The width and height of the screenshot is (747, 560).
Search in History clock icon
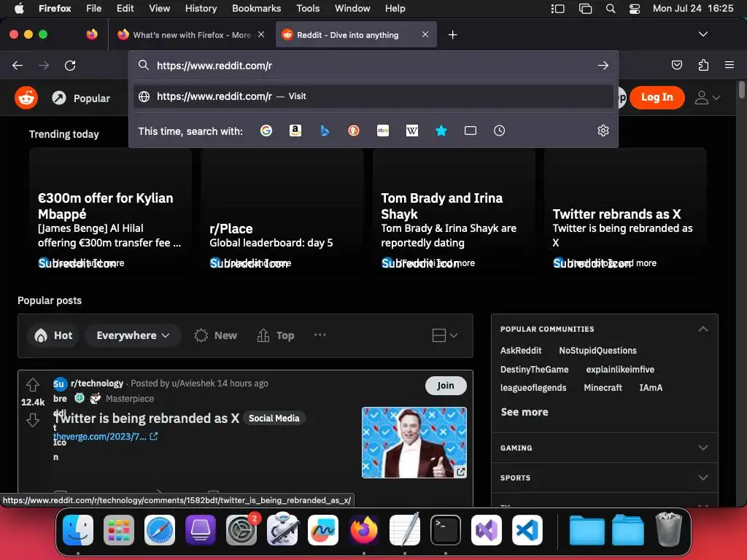point(499,131)
